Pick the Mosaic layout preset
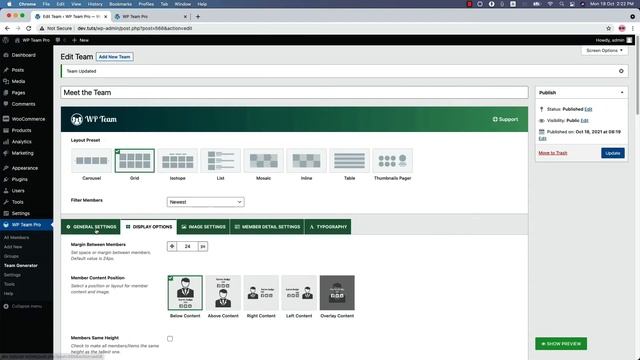Screen dimensions: 640x360 tap(264, 161)
